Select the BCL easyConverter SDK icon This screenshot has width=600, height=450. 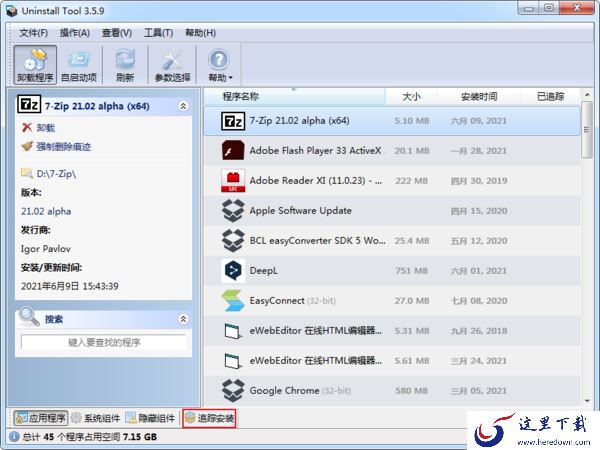coord(233,241)
